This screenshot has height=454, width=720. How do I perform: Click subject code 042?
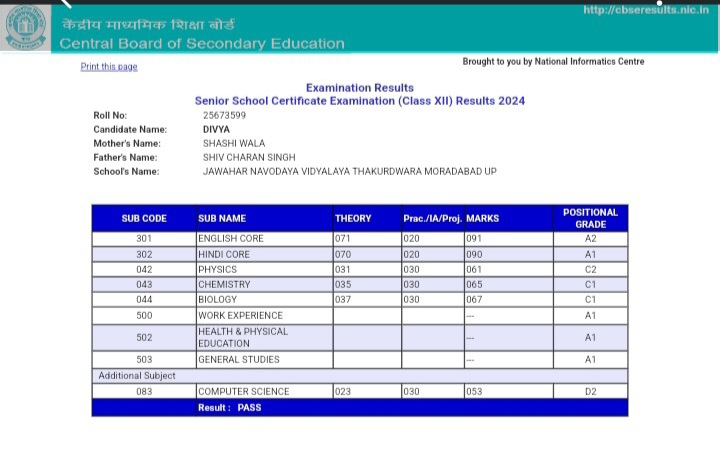tap(144, 269)
